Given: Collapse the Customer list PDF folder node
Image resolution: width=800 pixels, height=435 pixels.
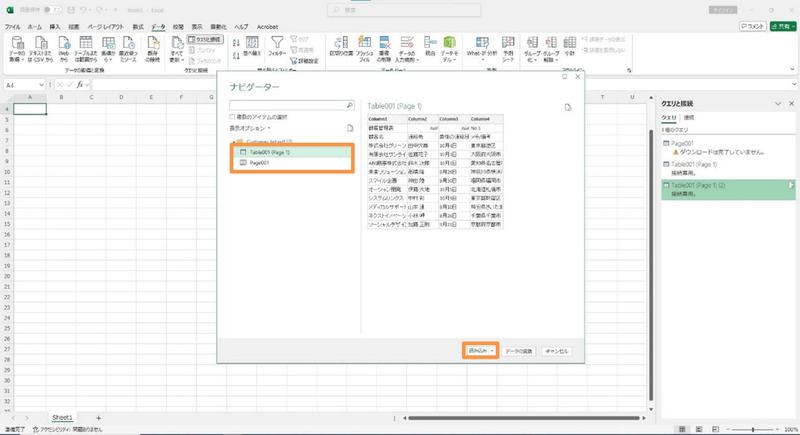Looking at the screenshot, I should pos(233,143).
